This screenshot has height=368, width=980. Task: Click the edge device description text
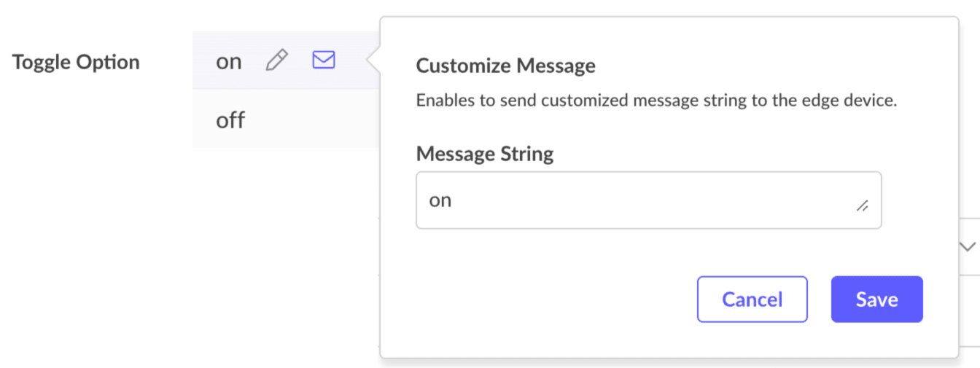(656, 101)
